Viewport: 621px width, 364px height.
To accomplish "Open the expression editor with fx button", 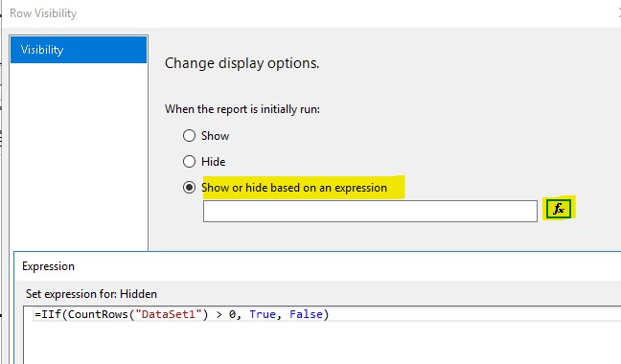I will click(559, 209).
